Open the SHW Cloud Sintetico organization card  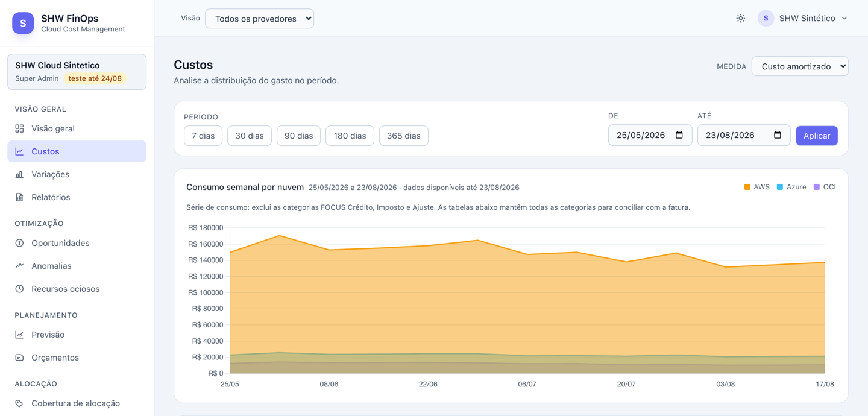click(x=77, y=72)
